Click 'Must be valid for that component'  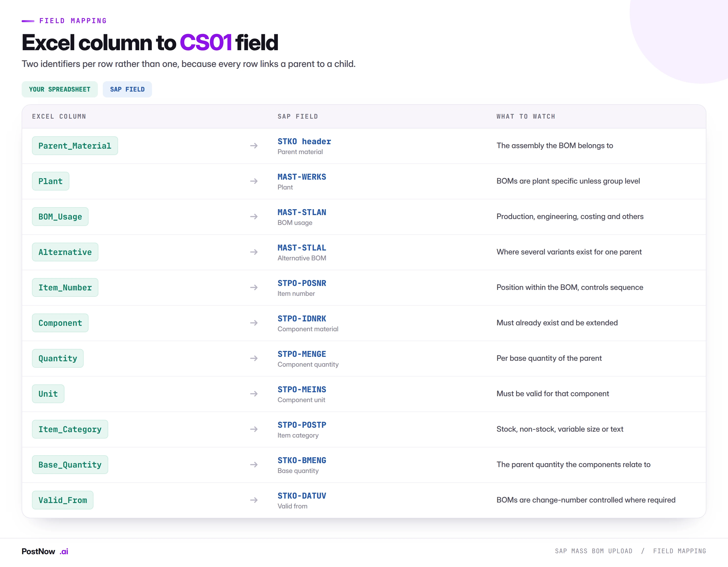coord(553,394)
